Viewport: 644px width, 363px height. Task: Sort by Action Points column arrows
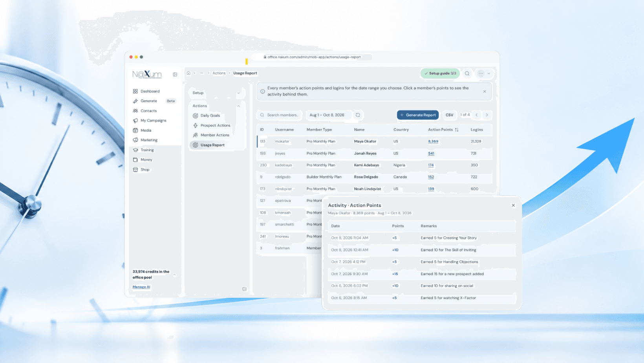457,130
